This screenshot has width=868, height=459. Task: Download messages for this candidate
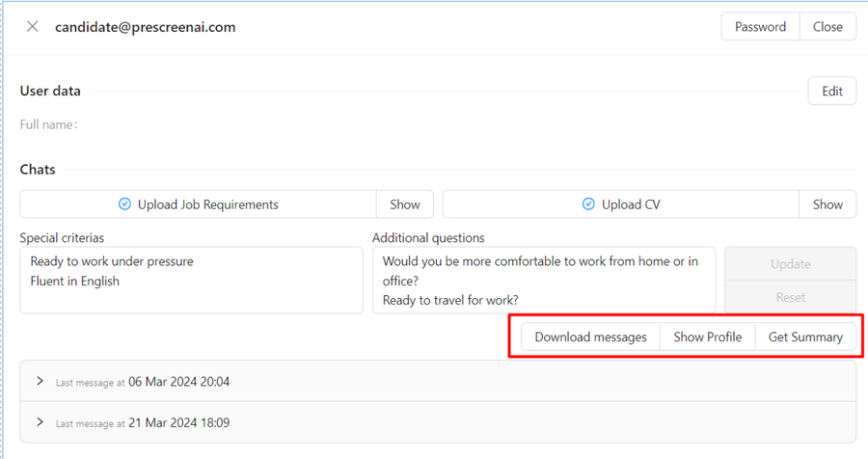[590, 337]
